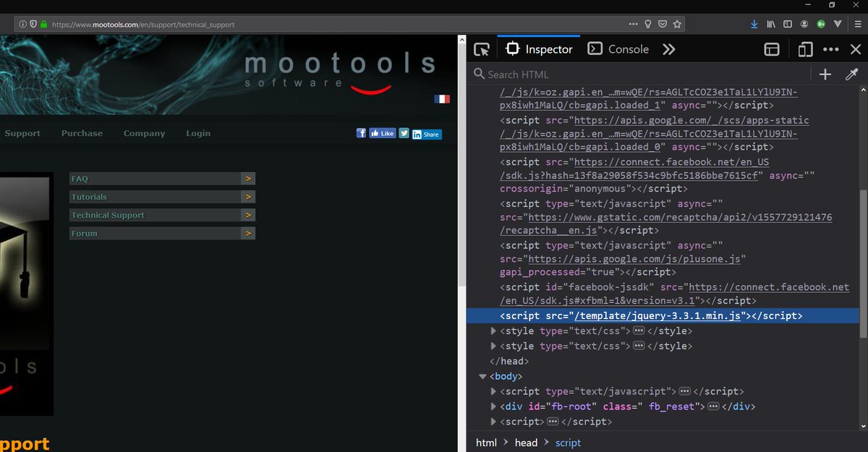Select the eyedropper color picker in Inspector
The image size is (868, 452).
851,74
